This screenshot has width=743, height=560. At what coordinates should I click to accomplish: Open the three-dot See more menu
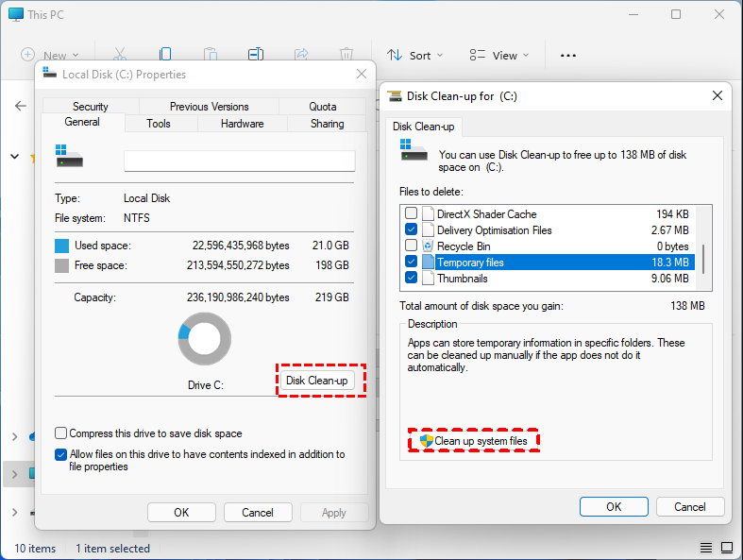point(568,56)
